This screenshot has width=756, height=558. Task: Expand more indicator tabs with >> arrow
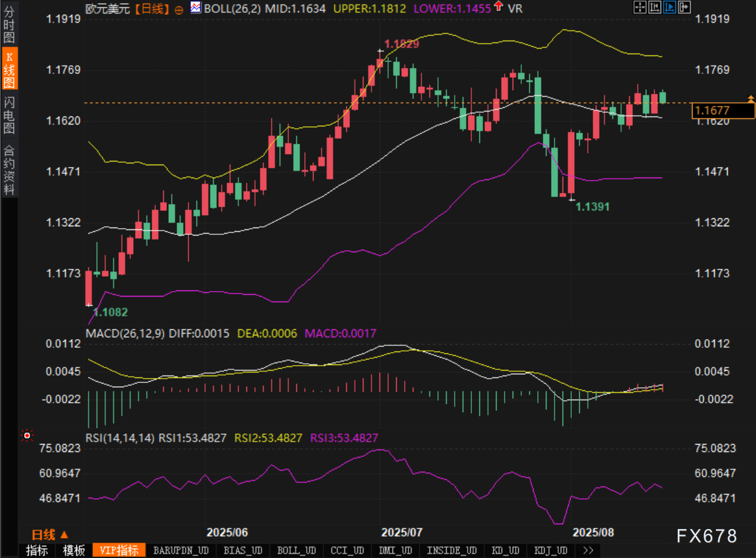pos(588,550)
